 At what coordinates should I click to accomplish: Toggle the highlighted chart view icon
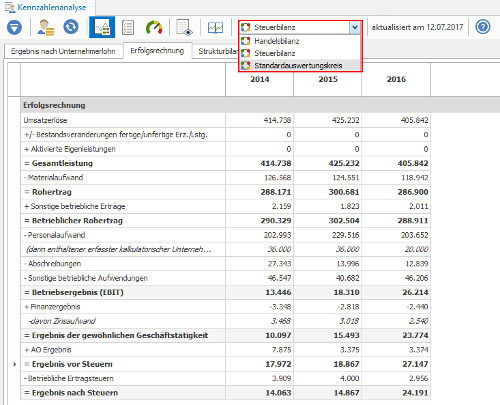pos(102,27)
